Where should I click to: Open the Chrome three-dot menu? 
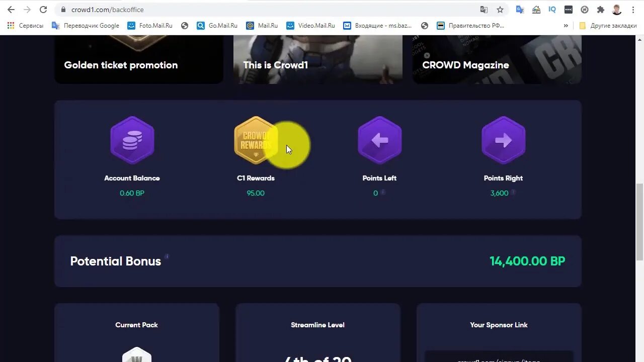[x=633, y=10]
